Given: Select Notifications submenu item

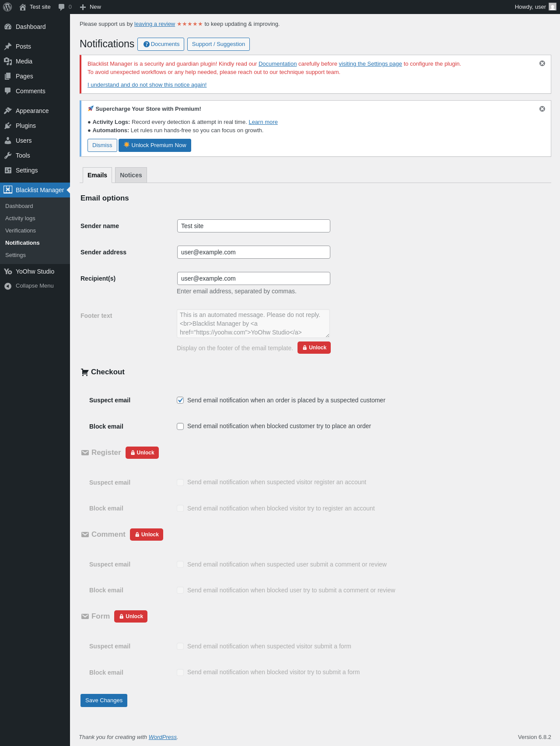Looking at the screenshot, I should [22, 243].
